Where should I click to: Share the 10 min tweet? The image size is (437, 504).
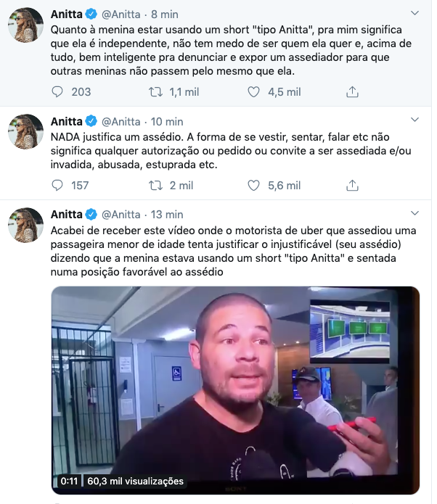(x=352, y=186)
